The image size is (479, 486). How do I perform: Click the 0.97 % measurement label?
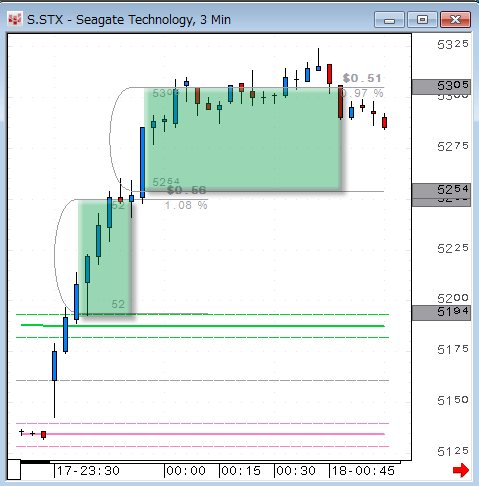pos(362,93)
